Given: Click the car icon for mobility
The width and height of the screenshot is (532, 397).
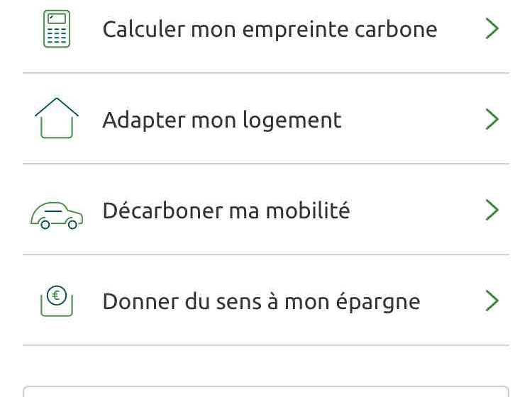Looking at the screenshot, I should [x=57, y=214].
